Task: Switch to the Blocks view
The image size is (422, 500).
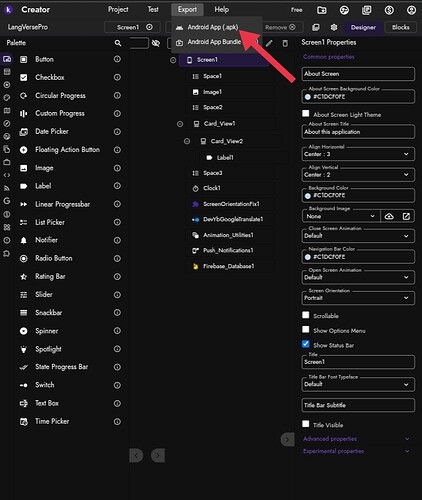Action: tap(401, 27)
